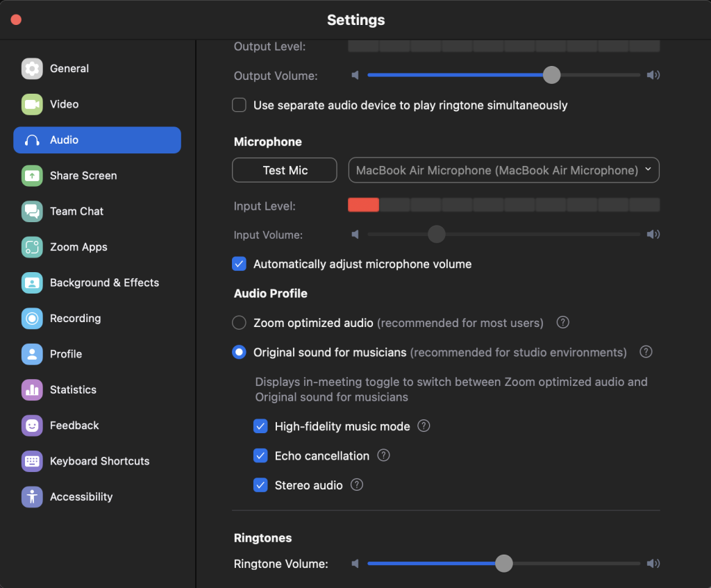Click the General gear icon in sidebar
Image resolution: width=711 pixels, height=588 pixels.
click(32, 69)
